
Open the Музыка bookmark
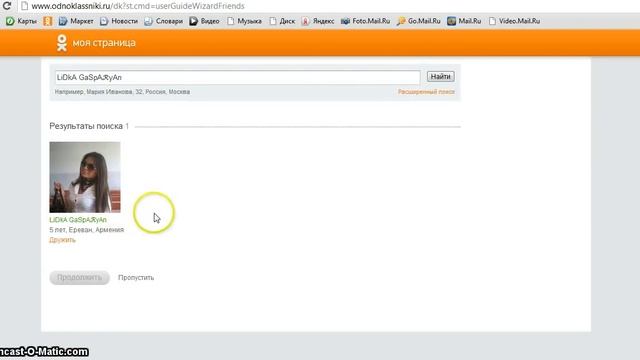[244, 21]
